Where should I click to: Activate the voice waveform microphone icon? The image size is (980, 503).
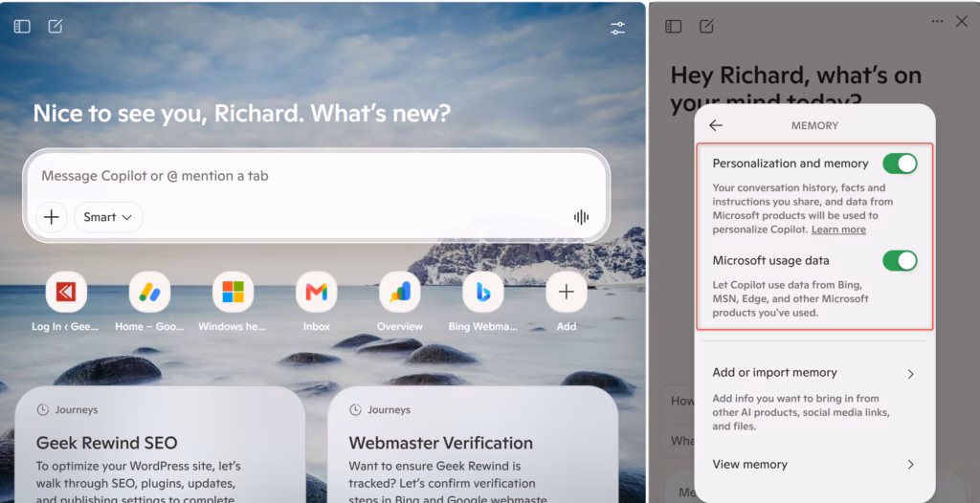(581, 217)
